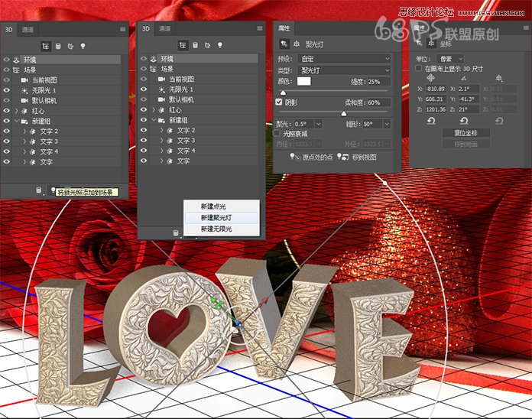This screenshot has width=532, height=419.
Task: Expand 红心 in left 3D panel
Action: click(16, 111)
